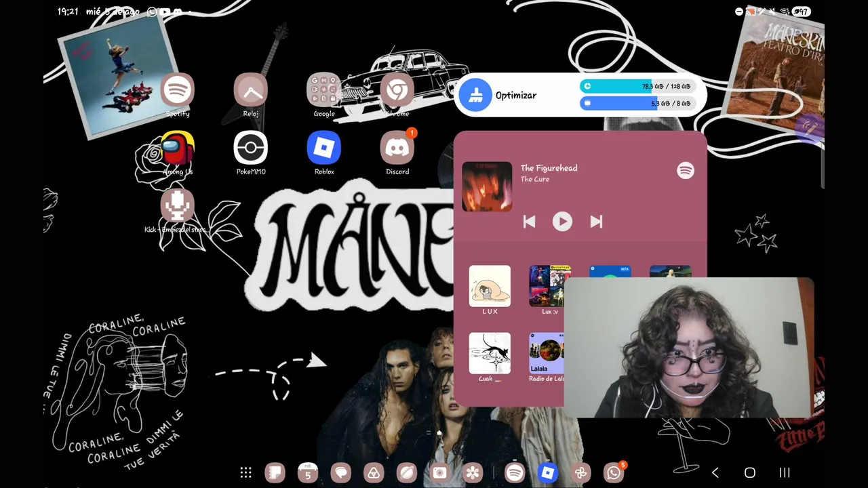Open the Spotify app on the home screen

(178, 89)
